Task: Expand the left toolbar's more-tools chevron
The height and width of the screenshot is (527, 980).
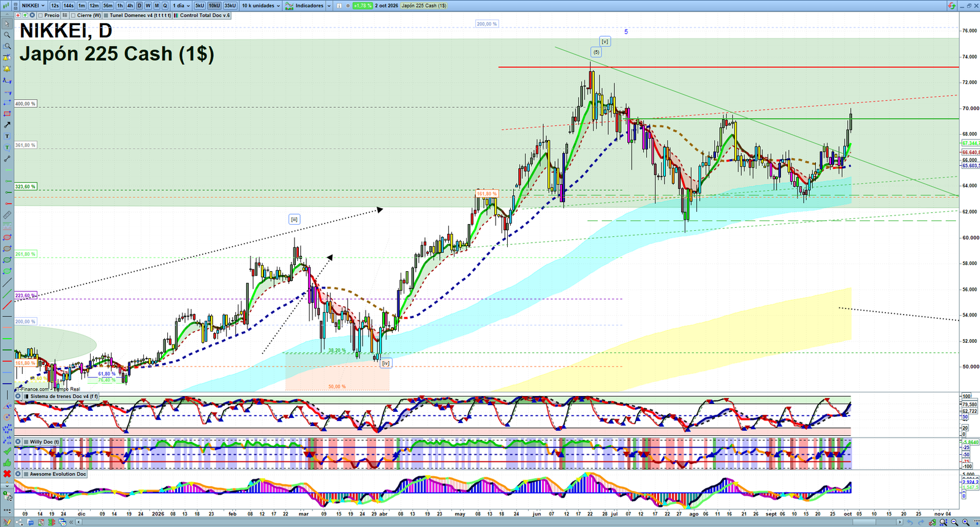Action: tap(7, 485)
